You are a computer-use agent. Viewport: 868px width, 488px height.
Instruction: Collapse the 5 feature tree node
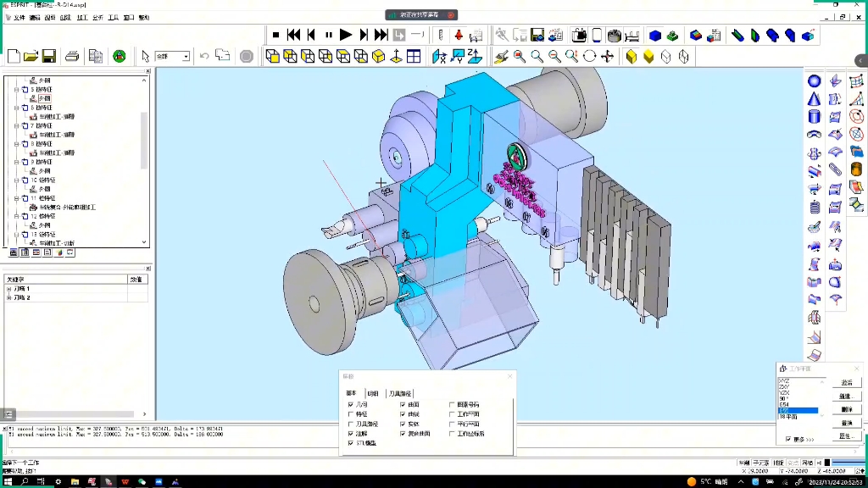pyautogui.click(x=17, y=89)
